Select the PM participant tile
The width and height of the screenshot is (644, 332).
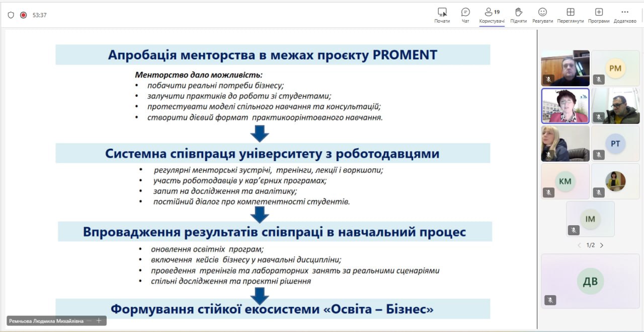[x=615, y=68]
